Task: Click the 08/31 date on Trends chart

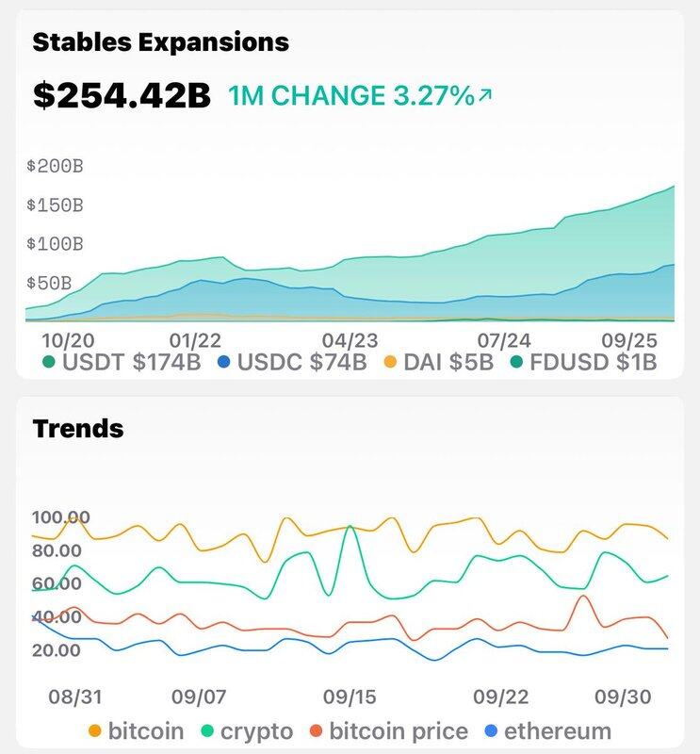Action: coord(75,697)
